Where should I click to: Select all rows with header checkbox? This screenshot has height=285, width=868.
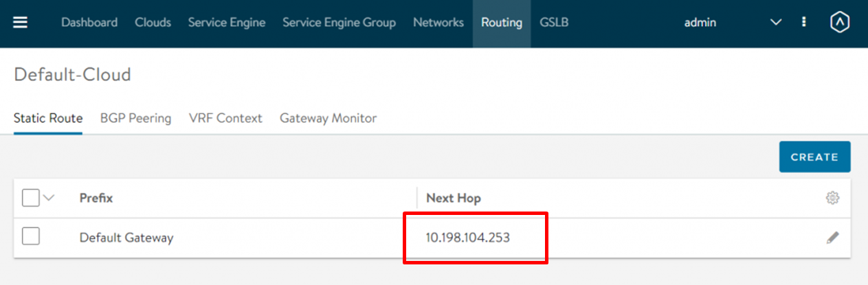coord(31,198)
